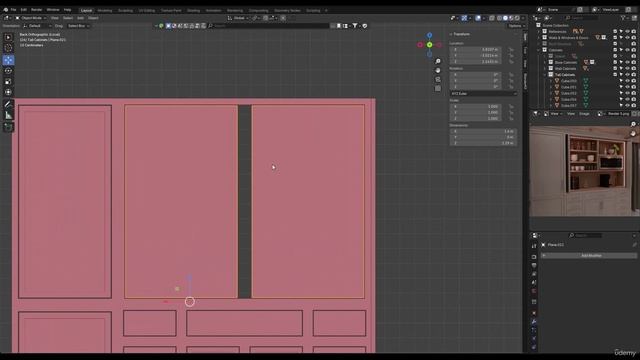The image size is (640, 360).
Task: Open the viewport Select menu
Action: tap(68, 18)
